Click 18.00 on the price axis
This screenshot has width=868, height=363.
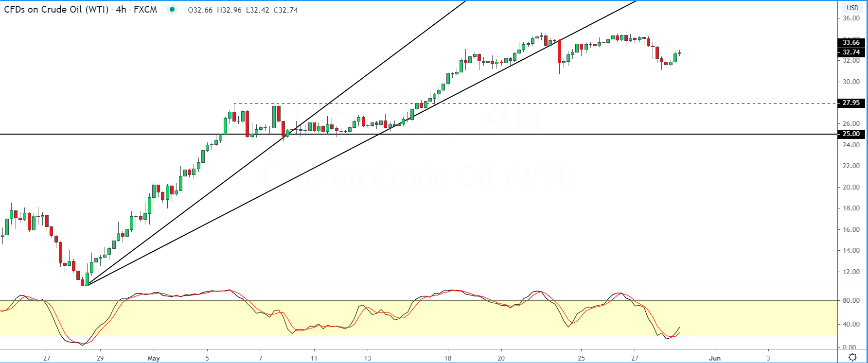coord(851,208)
